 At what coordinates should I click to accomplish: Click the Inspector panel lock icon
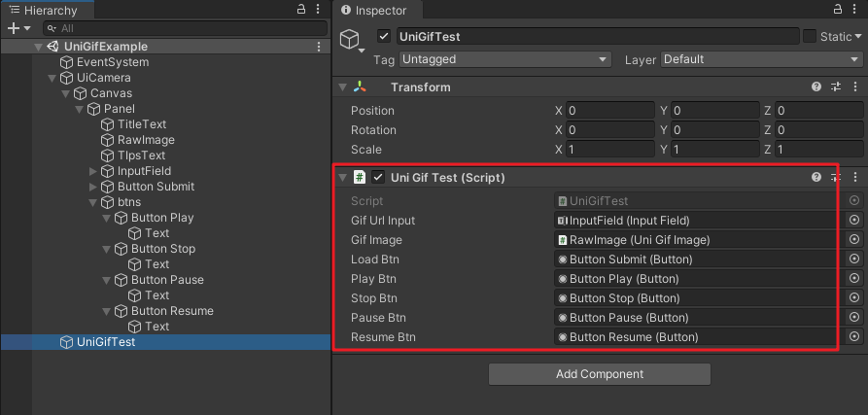(x=839, y=9)
